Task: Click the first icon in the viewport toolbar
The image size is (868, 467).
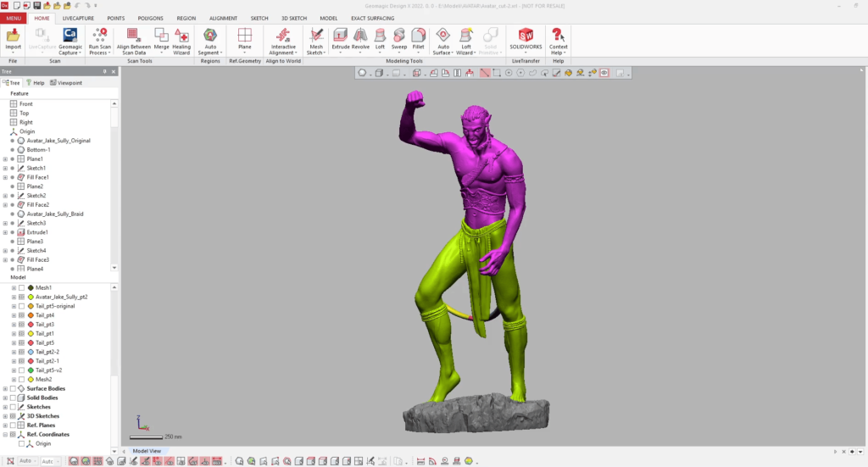Action: 362,73
